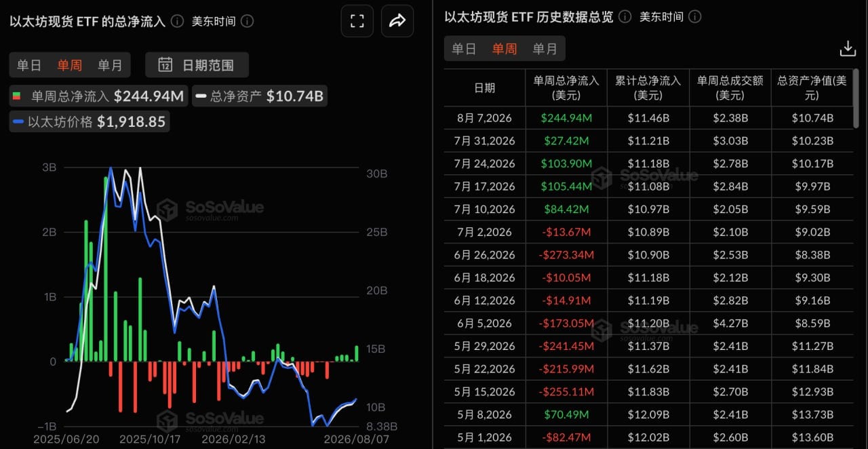Click the share arrow icon

pos(397,21)
